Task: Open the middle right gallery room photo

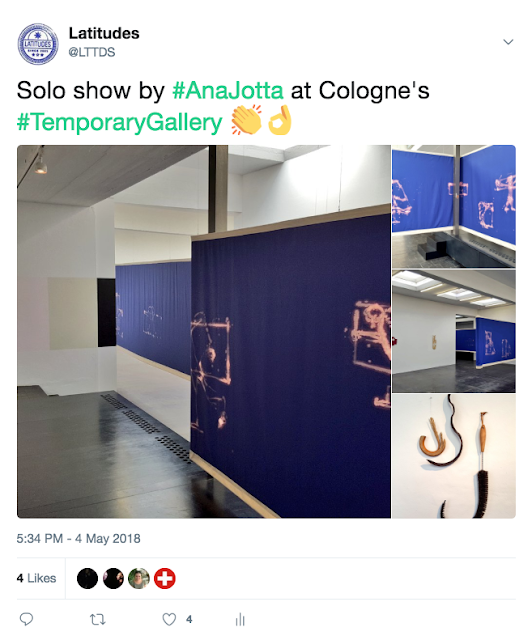Action: tap(454, 331)
